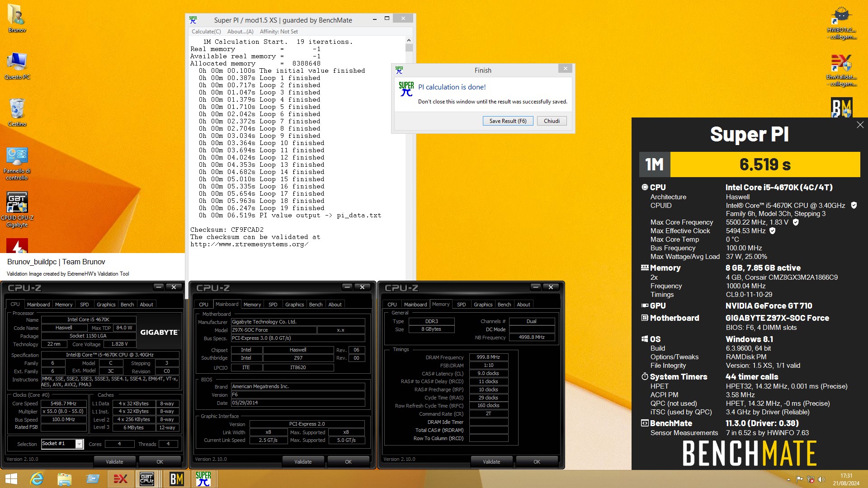Click the Affinity: Not Set menu item
This screenshot has width=868, height=488.
point(279,32)
